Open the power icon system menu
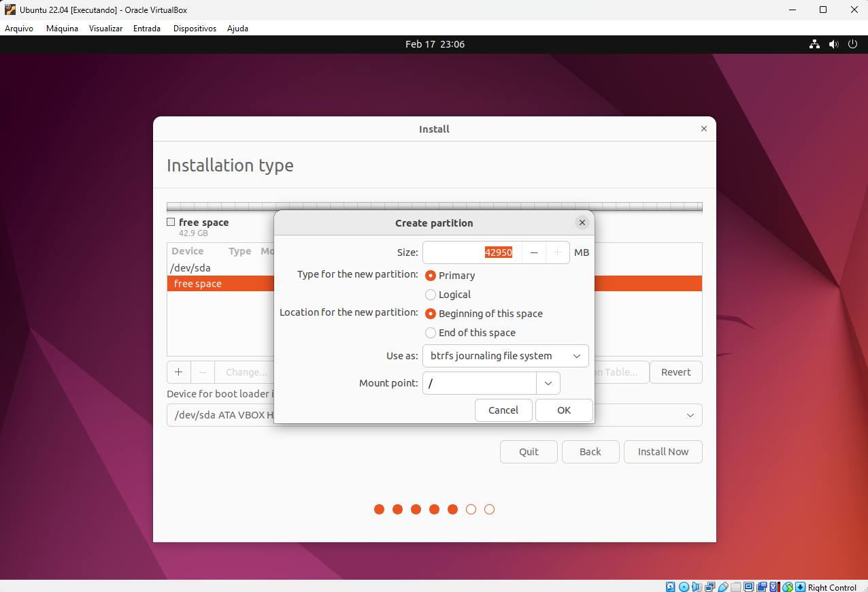868x592 pixels. click(852, 44)
